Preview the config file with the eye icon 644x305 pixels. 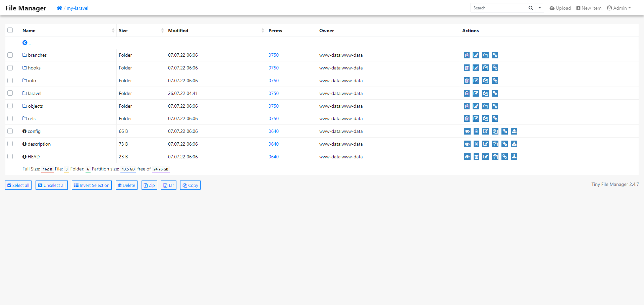tap(467, 131)
